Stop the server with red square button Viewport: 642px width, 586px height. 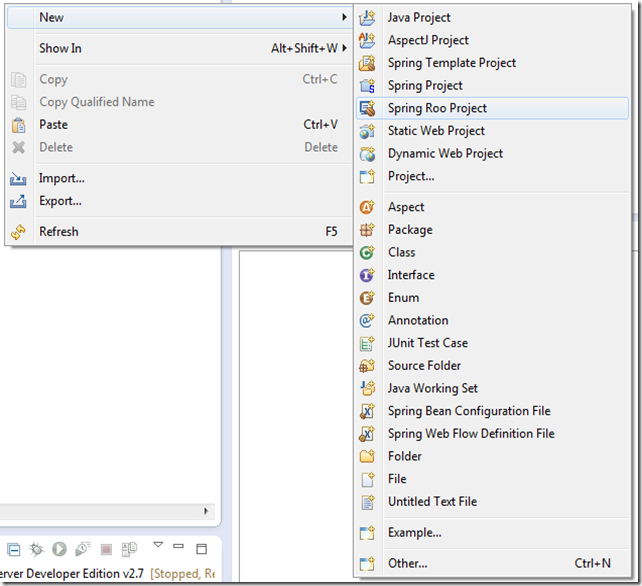[x=106, y=549]
